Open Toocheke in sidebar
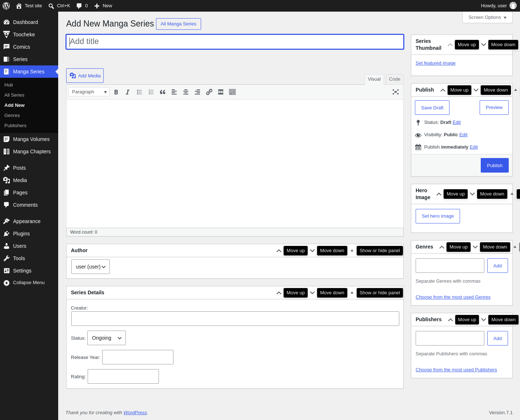This screenshot has width=520, height=420. click(29, 35)
